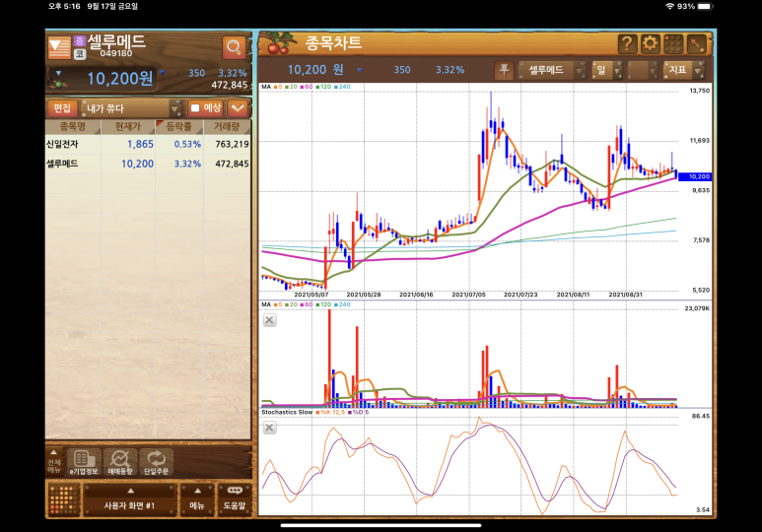Open the 내가 쮸다 watchlist dropdown
This screenshot has height=532, width=762.
point(131,108)
